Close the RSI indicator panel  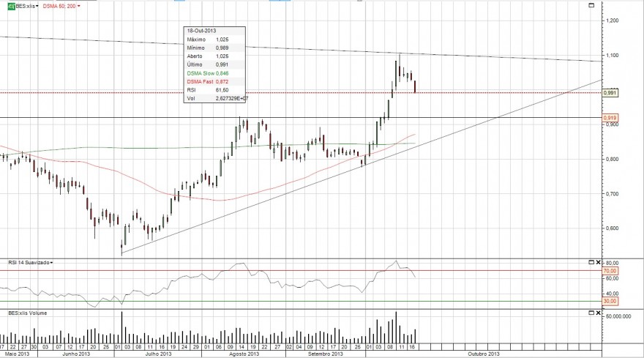[598, 262]
